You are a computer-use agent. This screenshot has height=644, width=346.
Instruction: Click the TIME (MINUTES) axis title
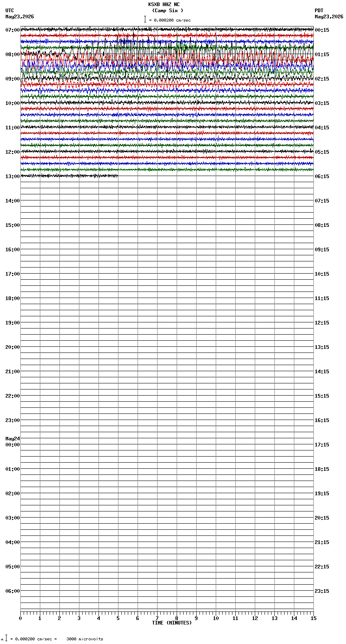coord(172,623)
